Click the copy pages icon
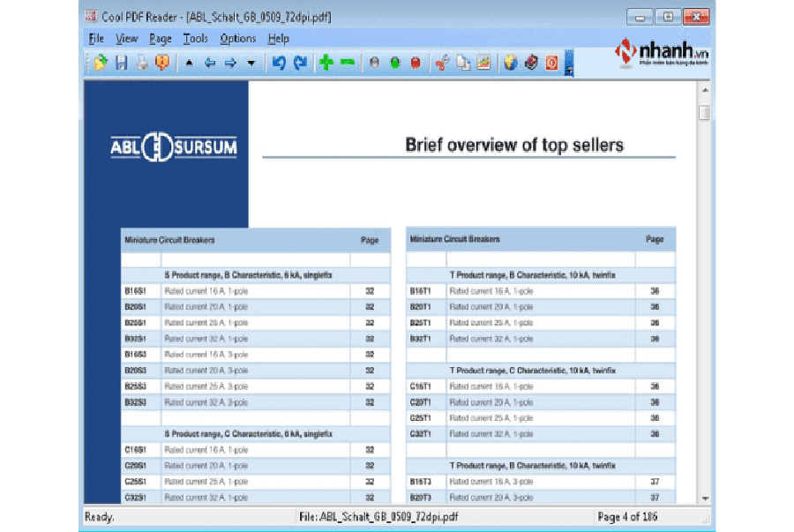Screen dimensions: 794x532 click(462, 64)
